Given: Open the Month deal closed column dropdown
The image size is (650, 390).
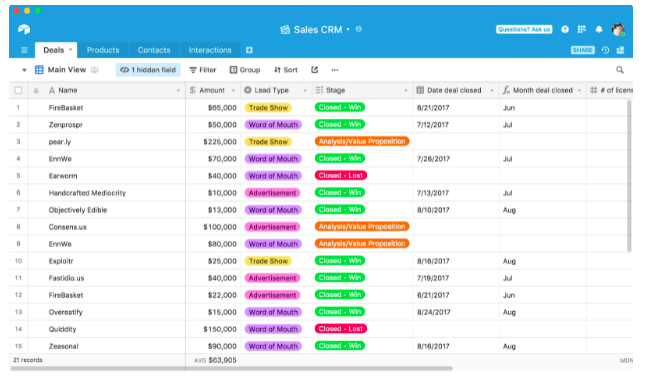Looking at the screenshot, I should (x=580, y=90).
